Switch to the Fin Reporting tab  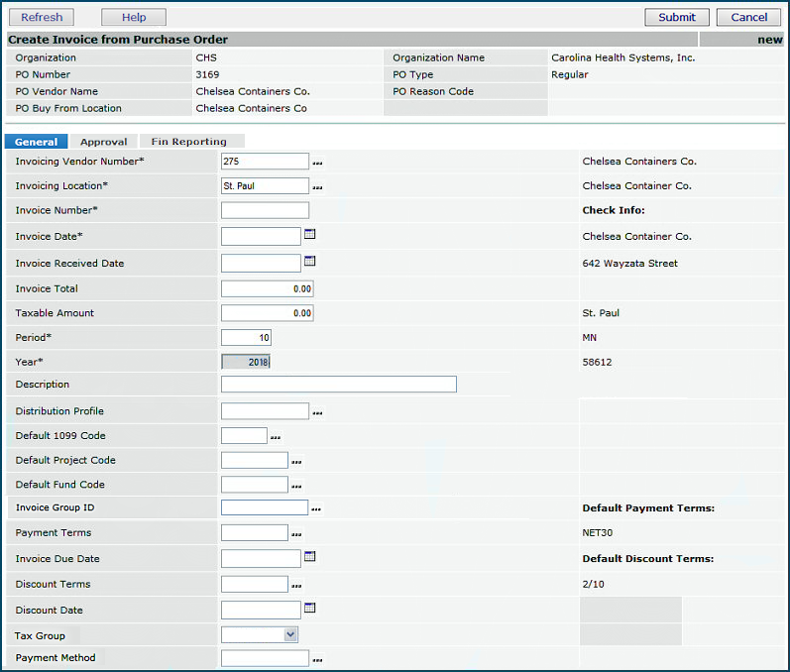coord(188,142)
